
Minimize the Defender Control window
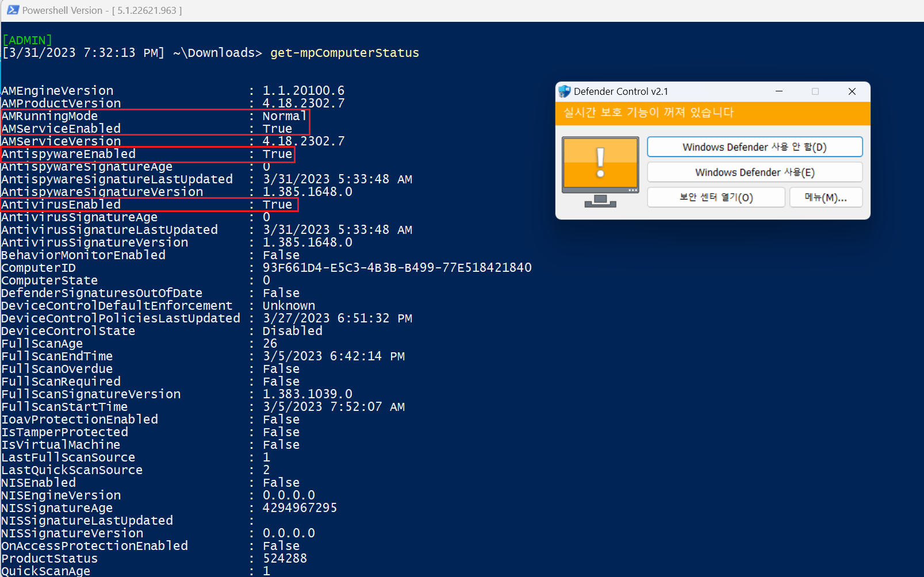[779, 91]
